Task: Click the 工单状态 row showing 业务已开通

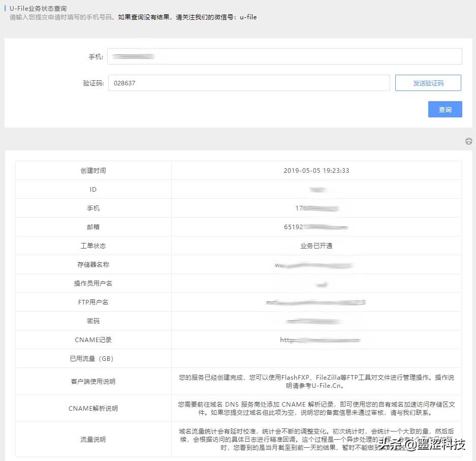Action: (316, 245)
